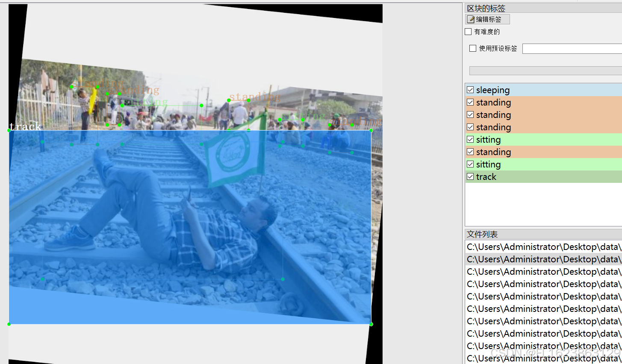This screenshot has height=364, width=622.
Task: Focus the preset label text field
Action: coord(572,49)
